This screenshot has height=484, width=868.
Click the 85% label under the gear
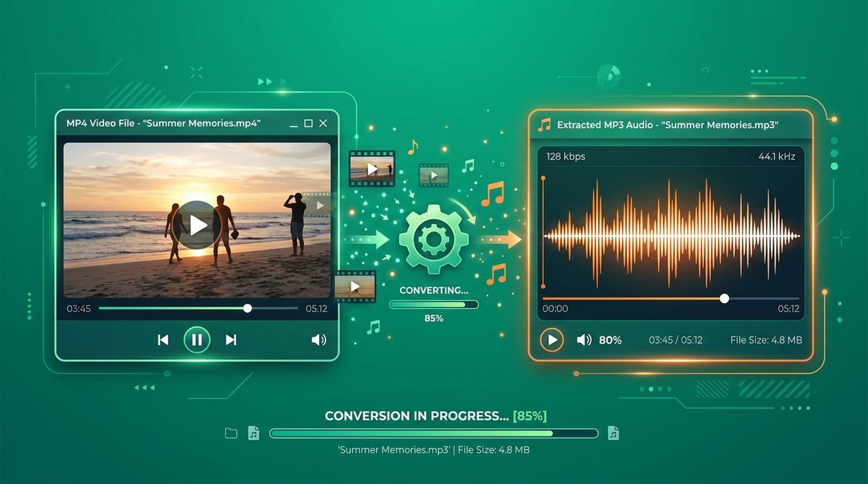click(434, 318)
